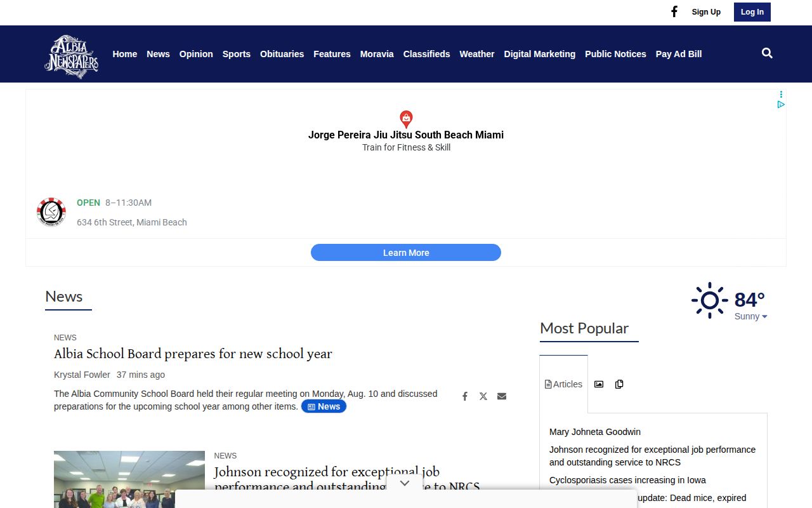Open the Features section
This screenshot has width=812, height=508.
(332, 54)
